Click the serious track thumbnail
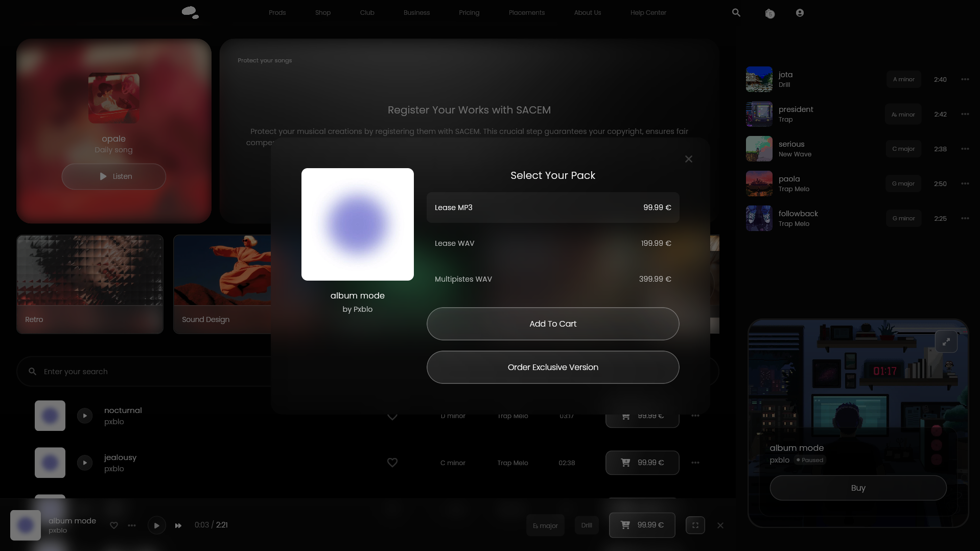The image size is (980, 551). [759, 149]
